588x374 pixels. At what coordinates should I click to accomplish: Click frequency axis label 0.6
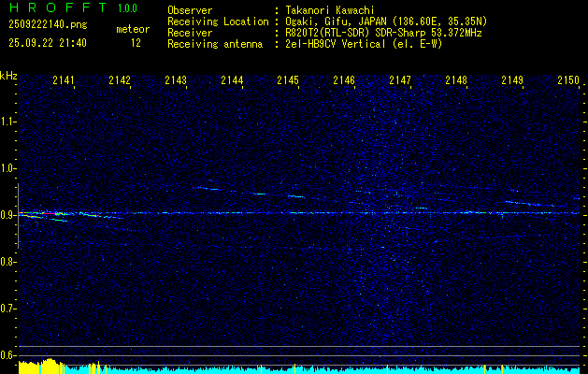pyautogui.click(x=7, y=355)
